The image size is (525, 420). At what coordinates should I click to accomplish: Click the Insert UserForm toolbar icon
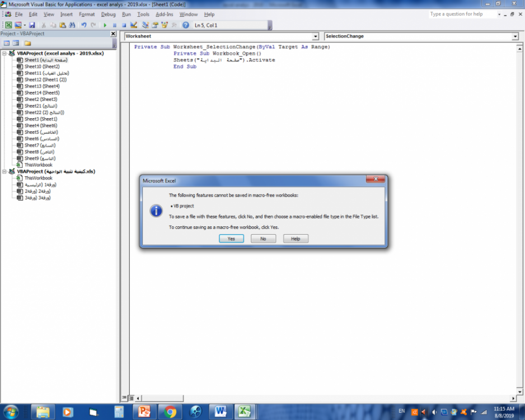[x=18, y=25]
